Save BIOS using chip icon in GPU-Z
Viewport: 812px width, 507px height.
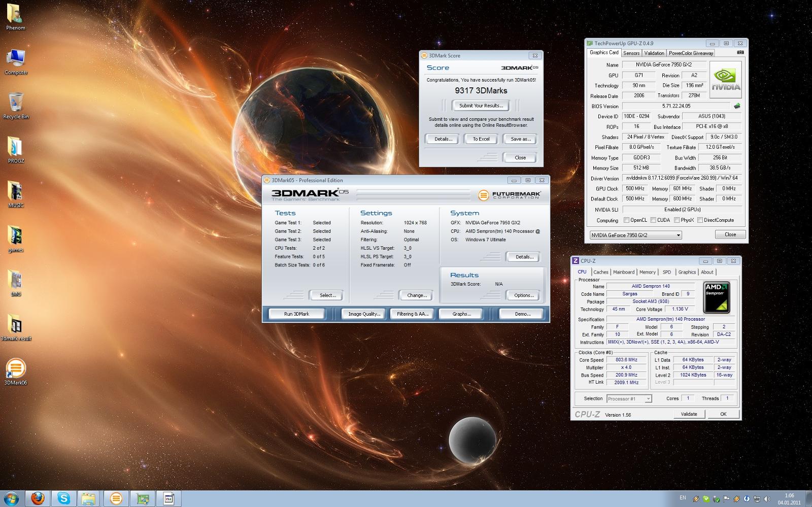(737, 106)
